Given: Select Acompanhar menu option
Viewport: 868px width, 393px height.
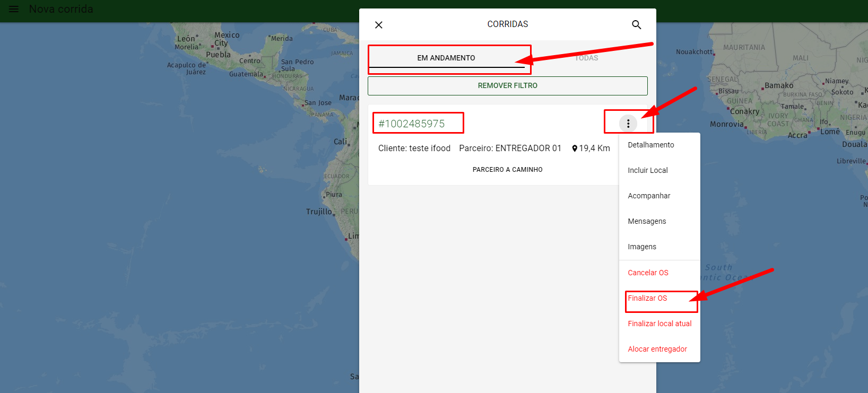Looking at the screenshot, I should point(659,196).
